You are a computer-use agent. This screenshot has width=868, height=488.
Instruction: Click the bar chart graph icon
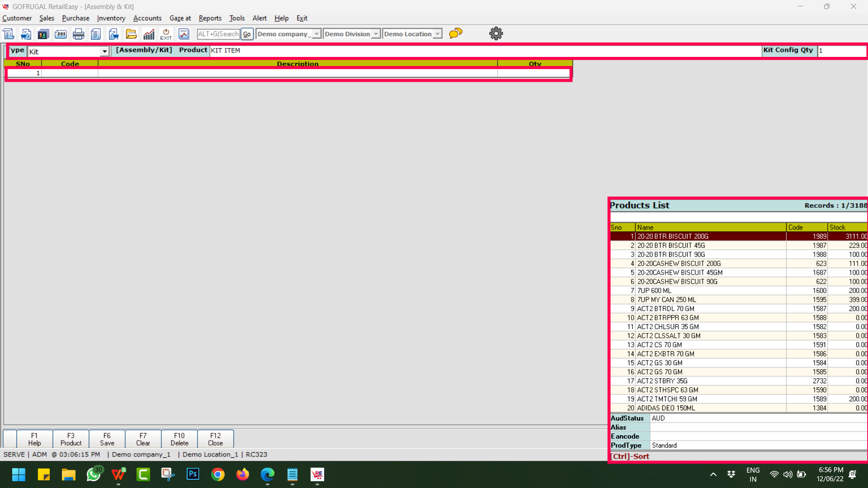[149, 34]
